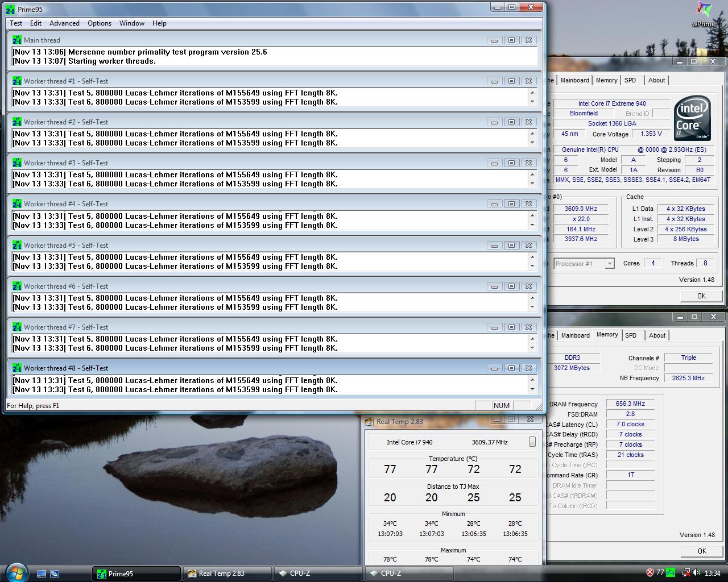Click the Worker thread #1 window icon
728x582 pixels.
[x=17, y=81]
